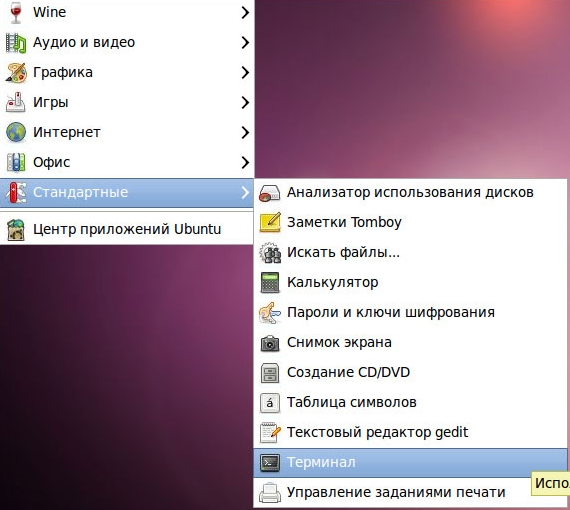Click the Wine glass icon
Screen dimensions: 570x510
pyautogui.click(x=16, y=12)
